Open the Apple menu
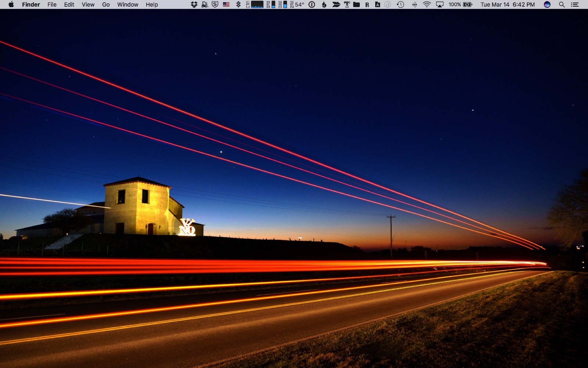 coord(10,5)
